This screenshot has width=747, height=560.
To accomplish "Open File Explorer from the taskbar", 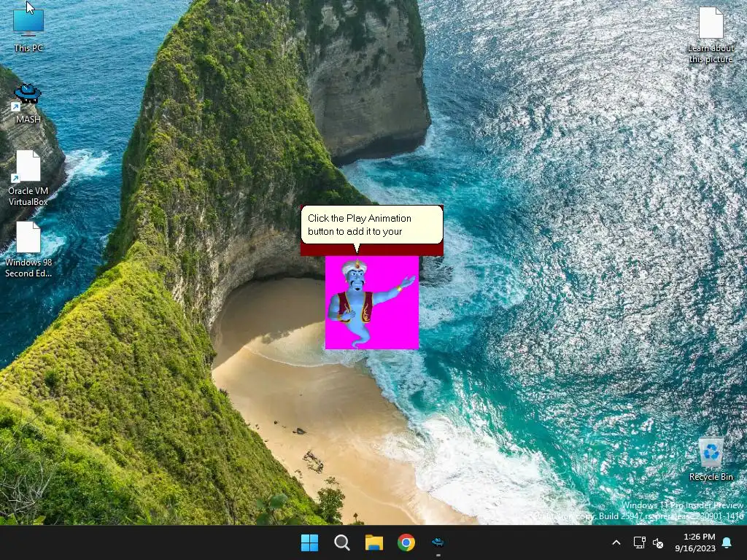I will tap(374, 542).
